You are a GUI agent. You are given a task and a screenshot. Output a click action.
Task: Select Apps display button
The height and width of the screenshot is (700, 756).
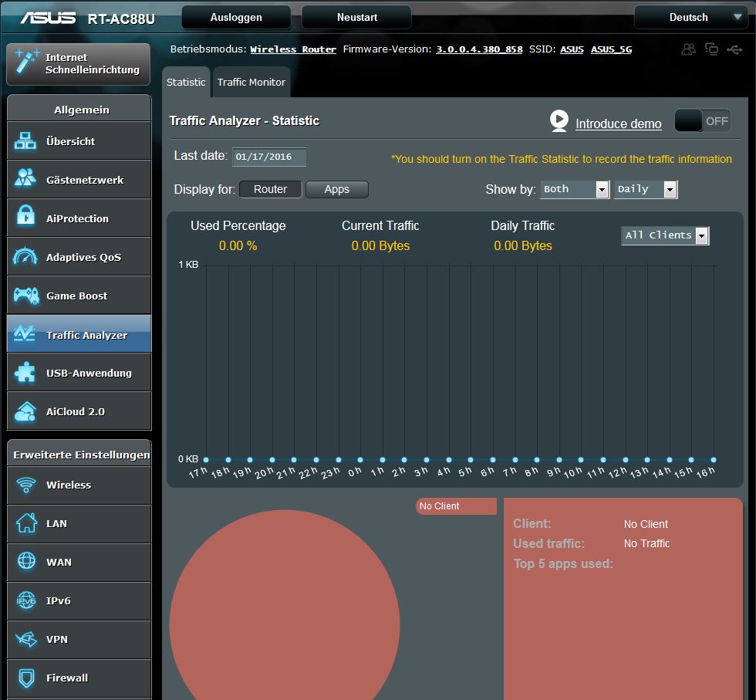(x=337, y=189)
